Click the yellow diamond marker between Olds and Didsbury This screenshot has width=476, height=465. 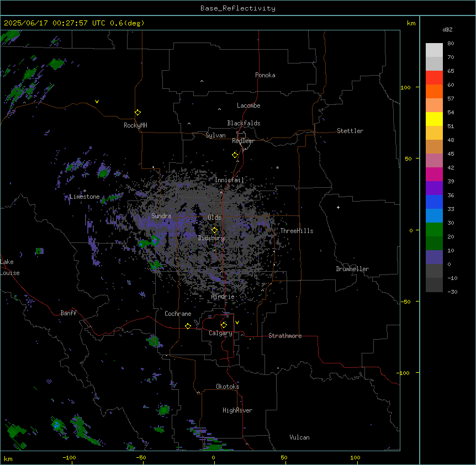tap(214, 230)
